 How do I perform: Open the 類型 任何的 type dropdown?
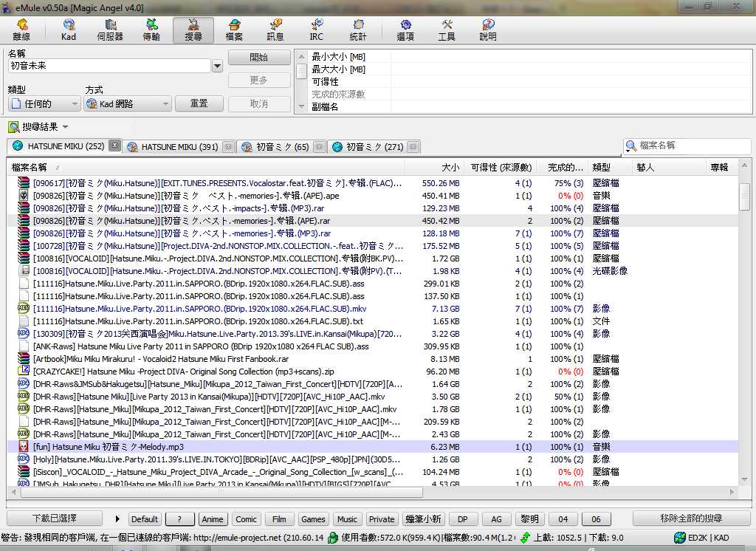pos(44,103)
